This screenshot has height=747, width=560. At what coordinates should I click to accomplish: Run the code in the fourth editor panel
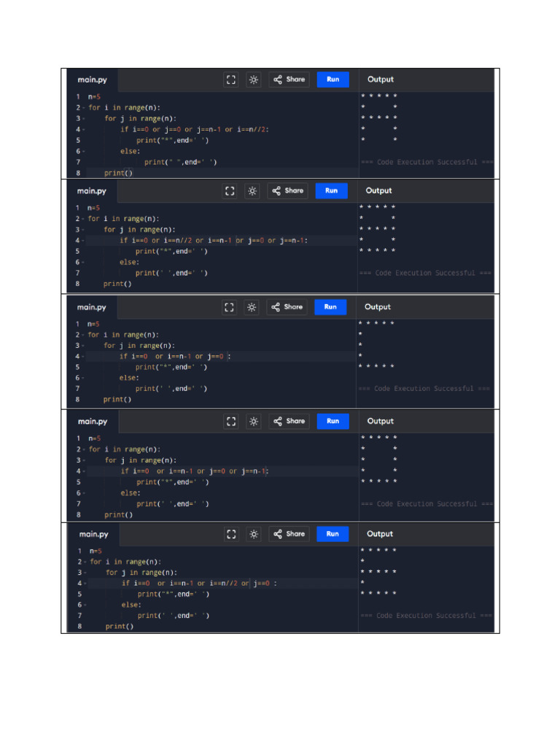(332, 421)
